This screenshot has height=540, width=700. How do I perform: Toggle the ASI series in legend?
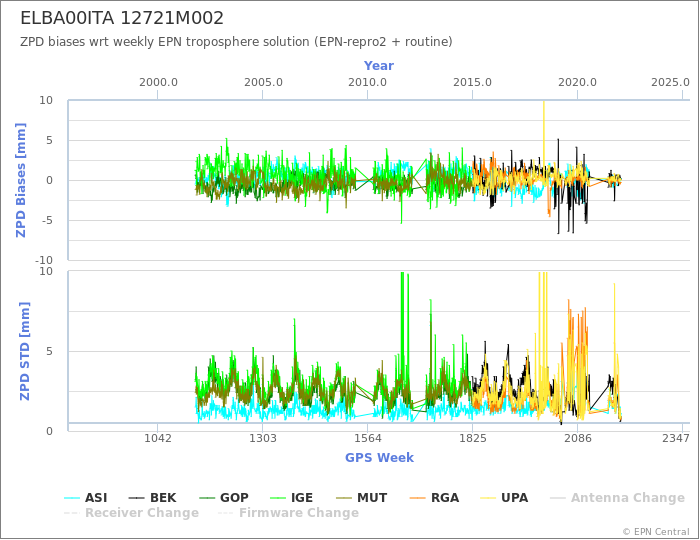coord(86,498)
